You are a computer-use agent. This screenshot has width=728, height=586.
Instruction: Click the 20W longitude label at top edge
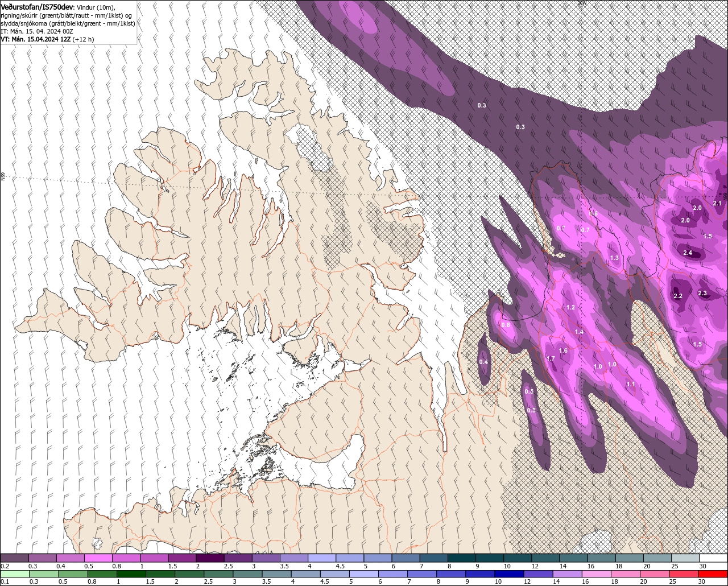click(x=582, y=3)
